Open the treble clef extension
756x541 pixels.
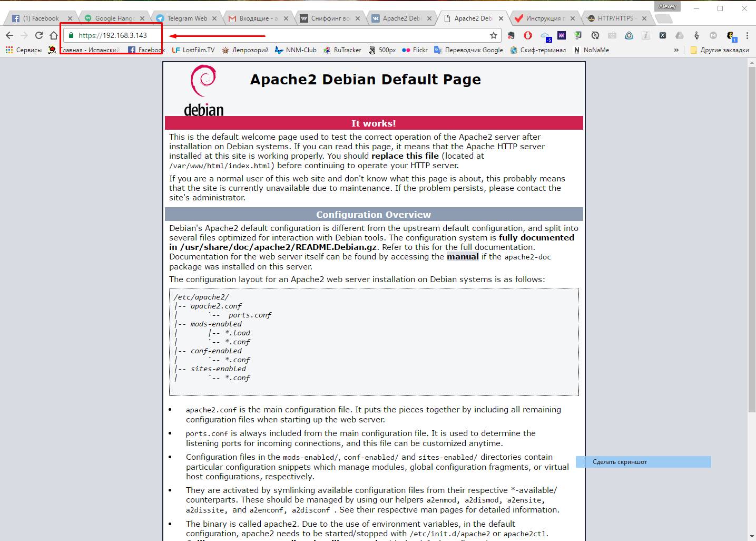696,35
